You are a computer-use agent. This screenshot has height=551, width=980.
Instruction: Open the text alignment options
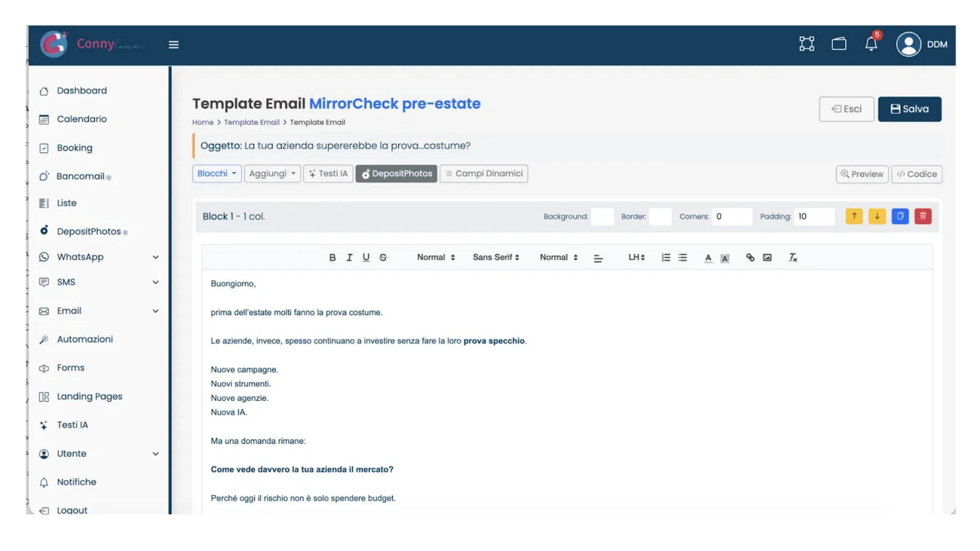[598, 258]
